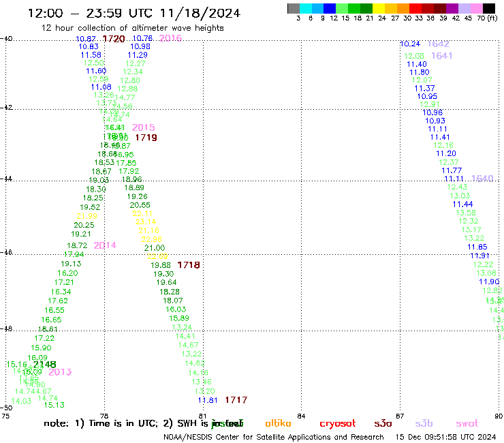Screen dimensions: 504x443
Task: Click the wave height value 15.13
Action: (54, 405)
